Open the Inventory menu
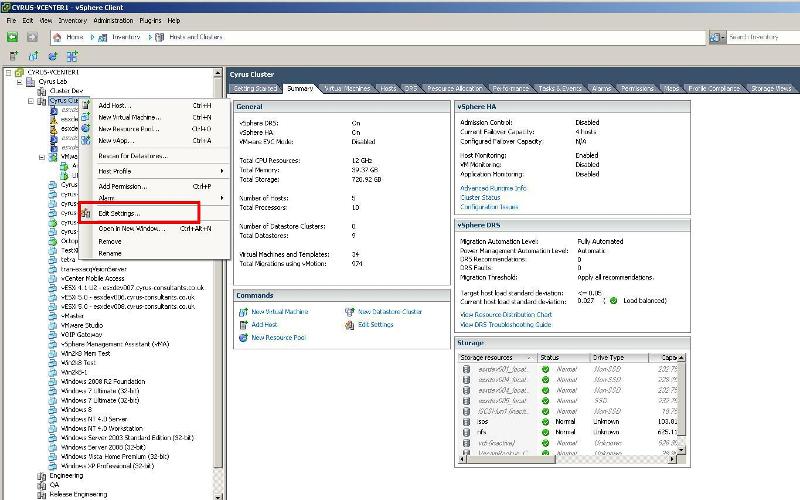 72,21
